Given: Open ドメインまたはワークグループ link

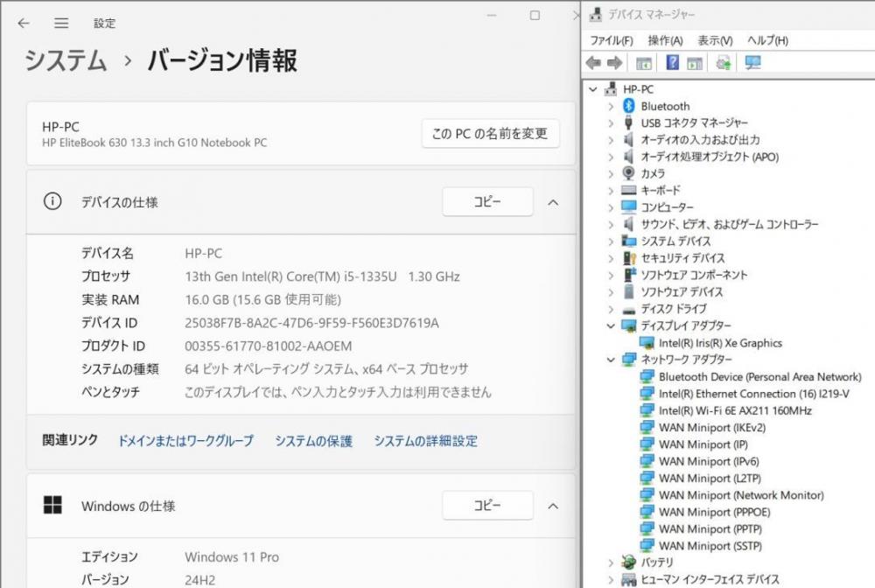Looking at the screenshot, I should 185,441.
